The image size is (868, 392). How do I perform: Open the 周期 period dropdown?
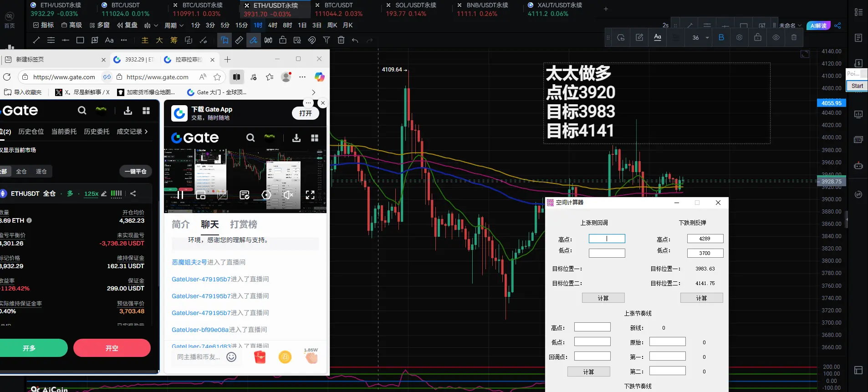click(174, 25)
